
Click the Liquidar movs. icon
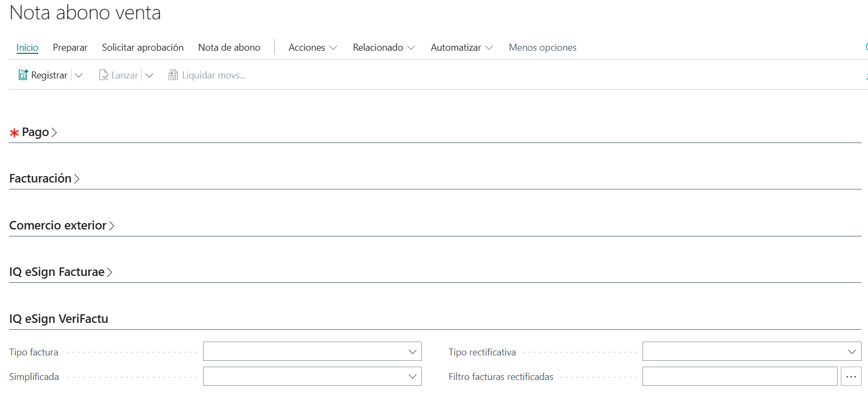click(x=173, y=75)
